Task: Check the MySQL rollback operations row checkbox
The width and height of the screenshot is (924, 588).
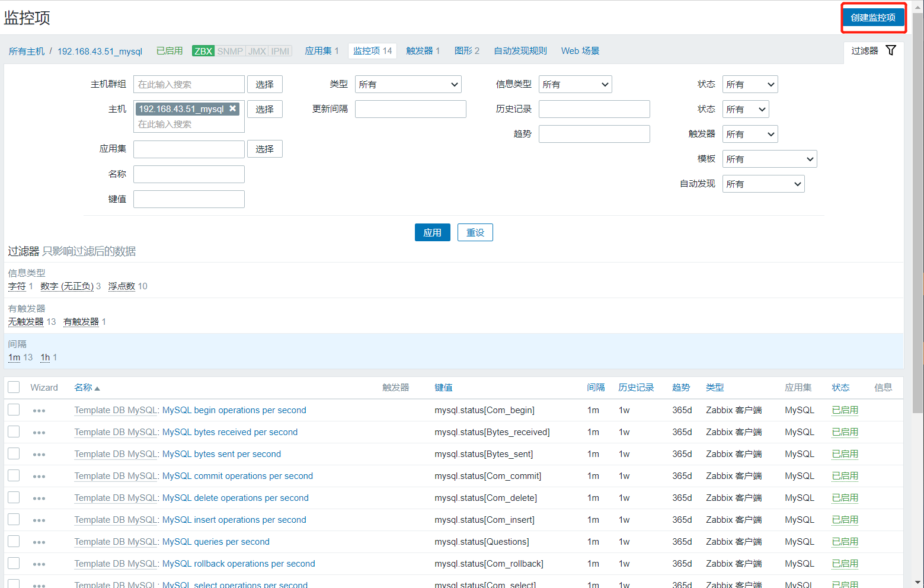Action: click(x=14, y=563)
